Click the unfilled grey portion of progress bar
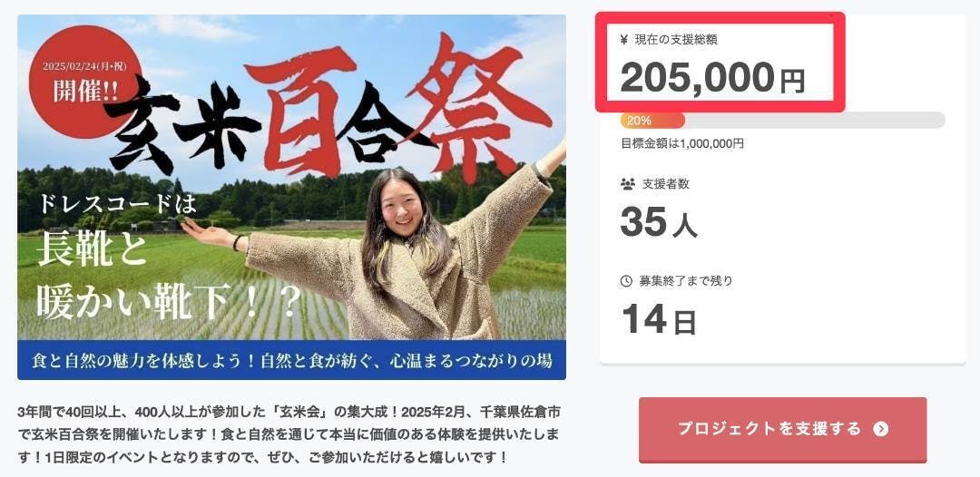This screenshot has width=980, height=477. tap(815, 120)
